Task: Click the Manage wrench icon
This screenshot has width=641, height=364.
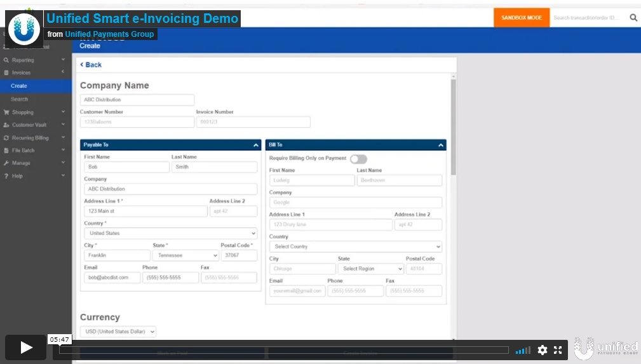Action: [x=6, y=163]
